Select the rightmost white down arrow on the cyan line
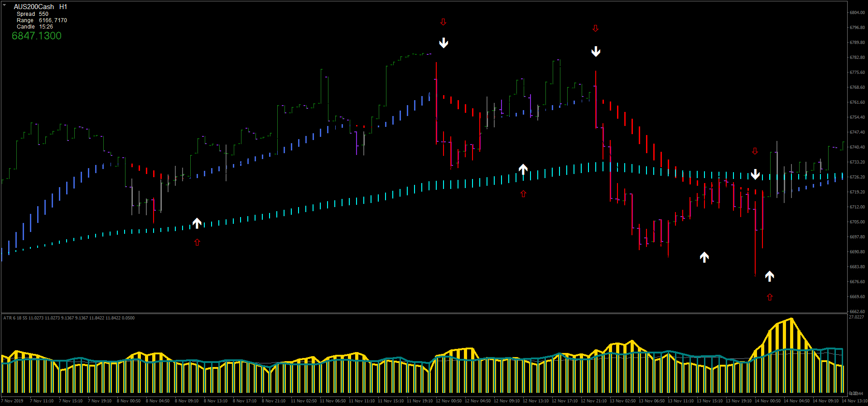This screenshot has height=406, width=868. click(755, 174)
